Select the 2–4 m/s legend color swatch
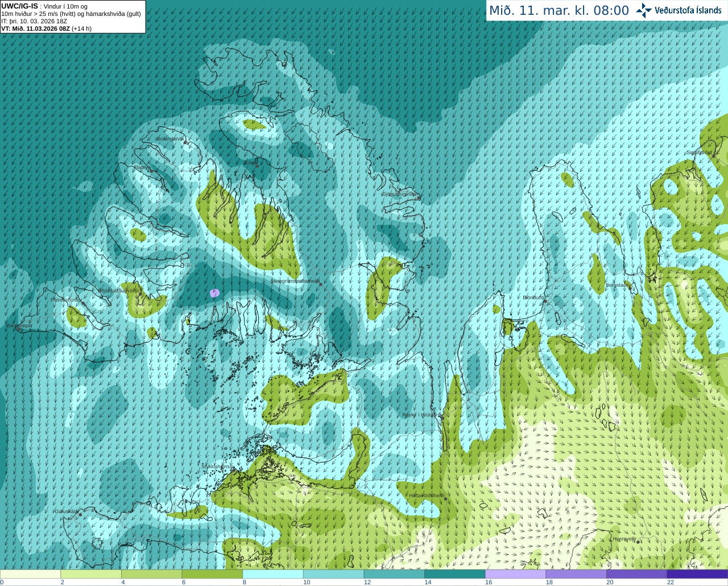728x586 pixels. click(x=91, y=574)
